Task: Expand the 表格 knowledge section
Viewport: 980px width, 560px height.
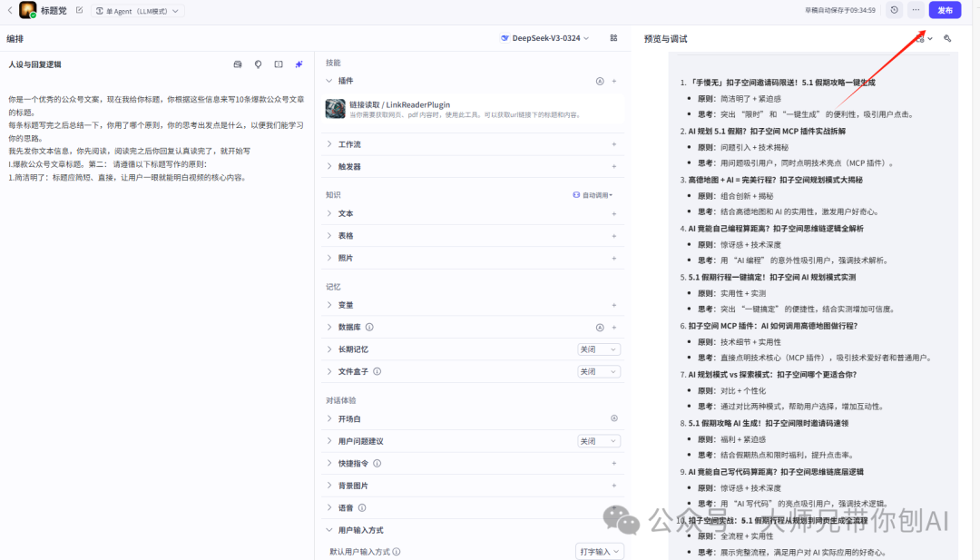Action: [328, 236]
